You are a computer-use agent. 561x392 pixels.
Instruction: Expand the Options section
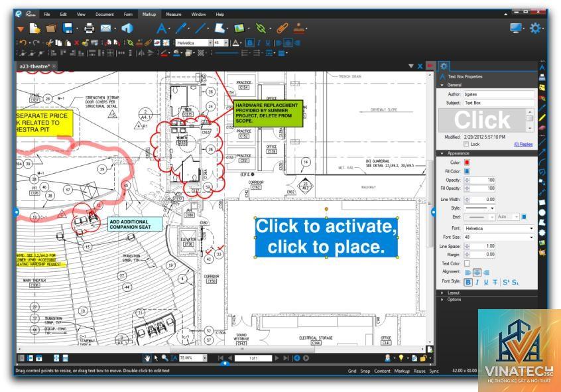tap(442, 300)
